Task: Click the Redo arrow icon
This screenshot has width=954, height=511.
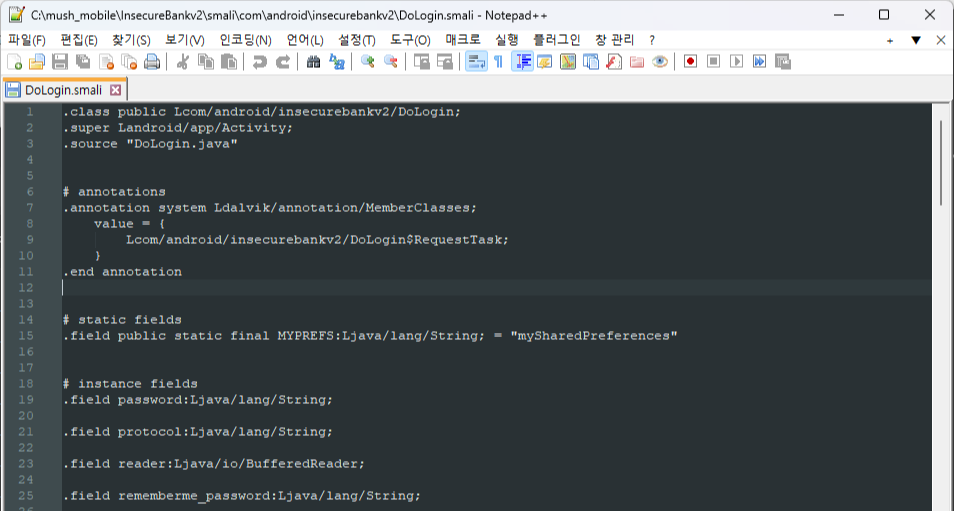Action: (x=283, y=61)
